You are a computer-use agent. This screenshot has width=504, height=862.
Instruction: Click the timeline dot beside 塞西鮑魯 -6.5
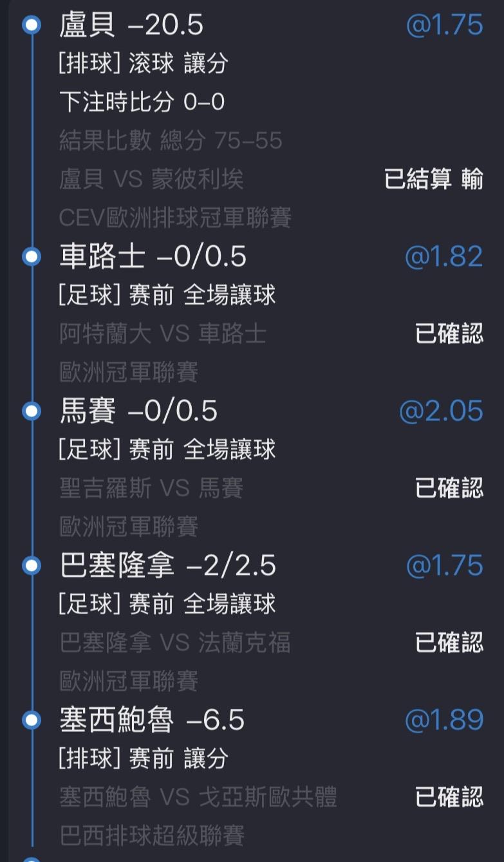(31, 720)
